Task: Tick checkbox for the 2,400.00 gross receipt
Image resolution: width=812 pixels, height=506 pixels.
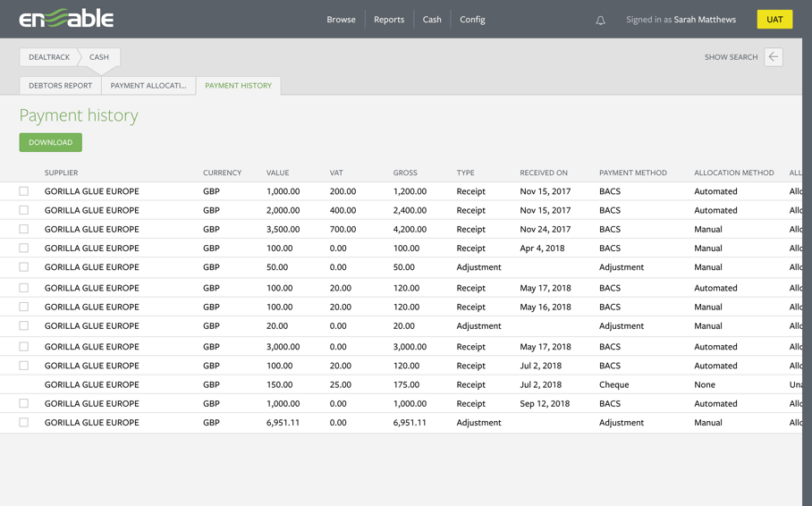Action: [x=24, y=210]
